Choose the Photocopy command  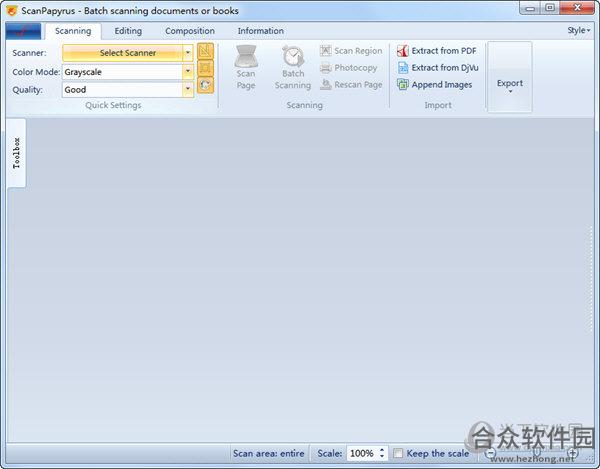349,68
